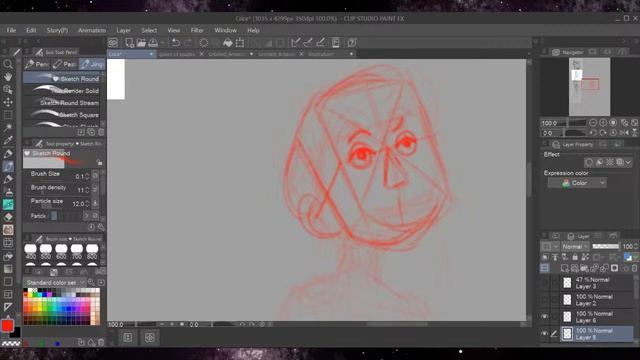
Task: Open the Layer menu
Action: pyautogui.click(x=123, y=30)
